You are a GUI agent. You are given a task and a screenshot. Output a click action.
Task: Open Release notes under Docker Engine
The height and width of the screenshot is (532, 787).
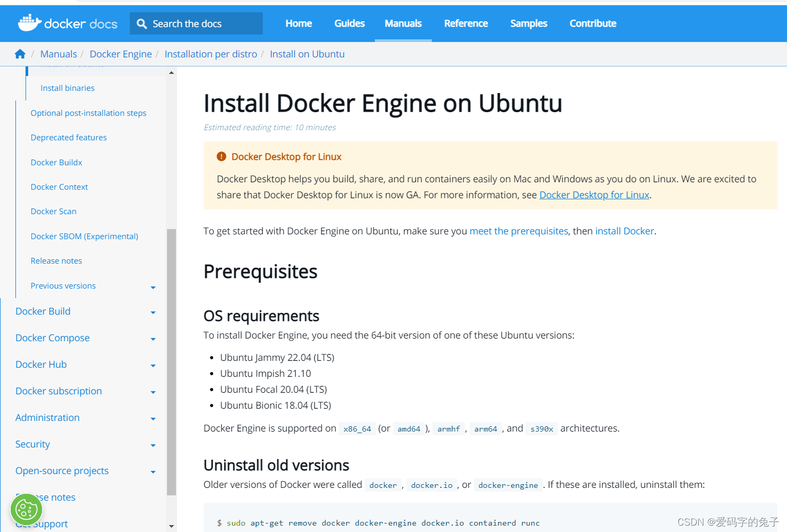pos(56,261)
